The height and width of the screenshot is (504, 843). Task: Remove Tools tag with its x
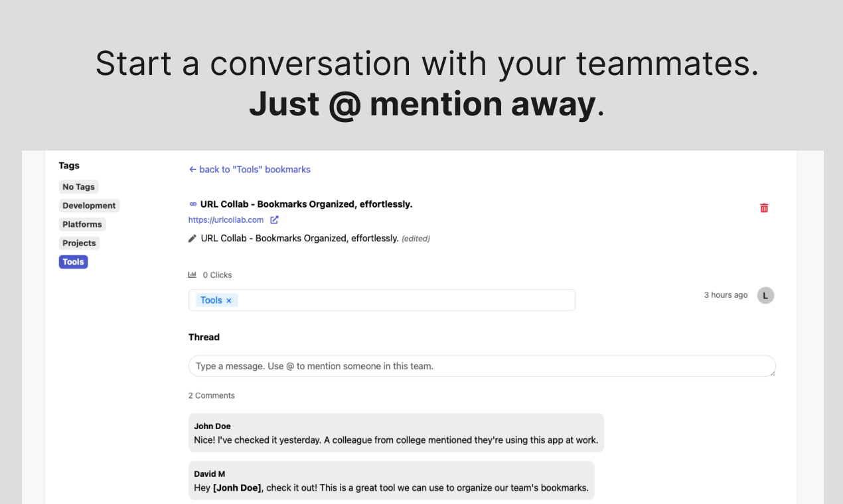pyautogui.click(x=229, y=300)
